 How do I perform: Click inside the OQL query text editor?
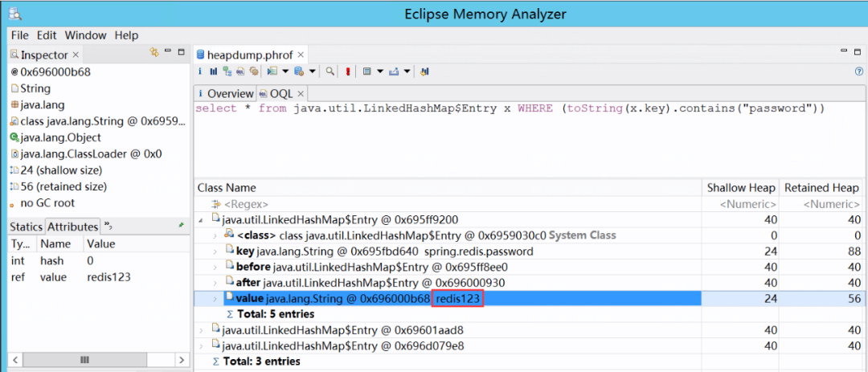click(x=529, y=138)
